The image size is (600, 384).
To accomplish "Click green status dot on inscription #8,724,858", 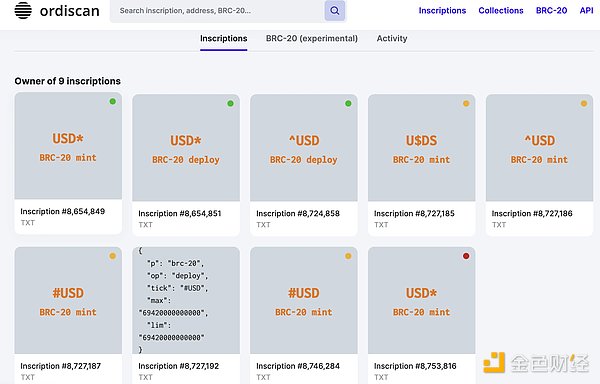I will click(348, 103).
